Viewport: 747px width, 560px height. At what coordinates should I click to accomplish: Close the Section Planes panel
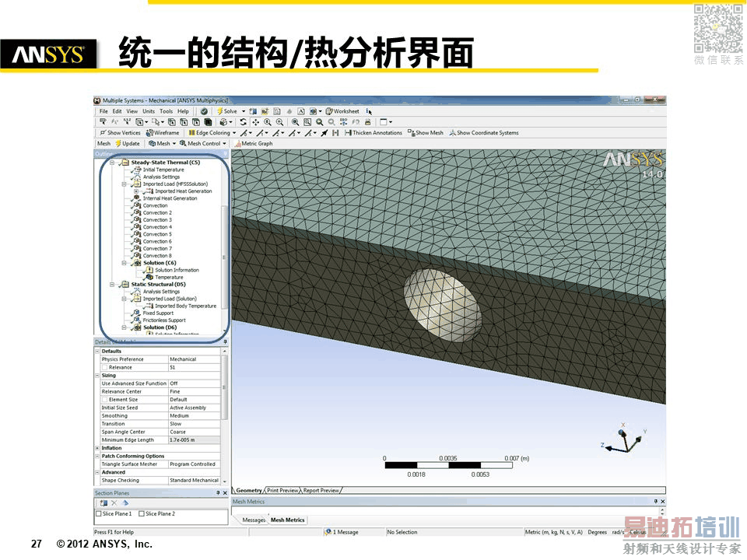(225, 493)
